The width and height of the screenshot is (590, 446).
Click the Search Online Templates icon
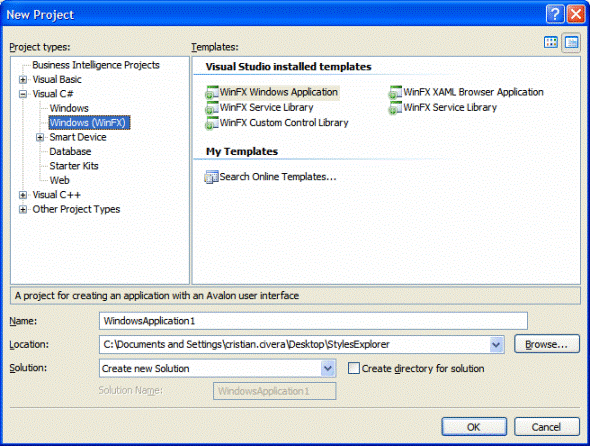point(211,177)
